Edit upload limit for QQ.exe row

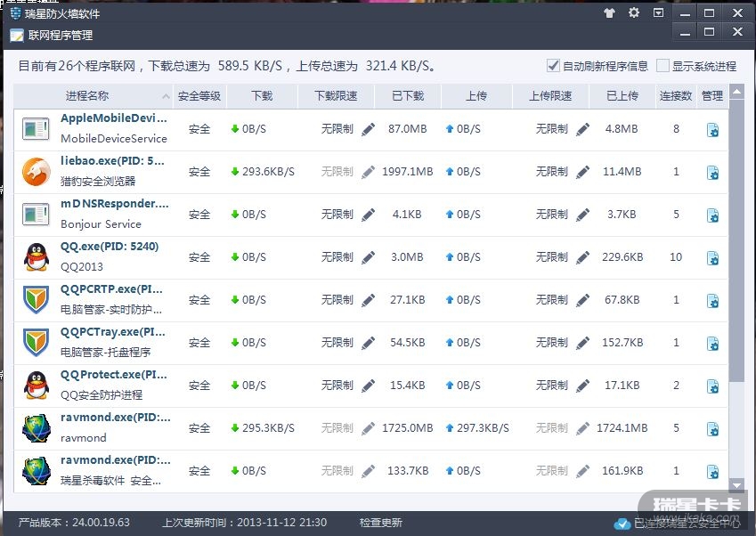(582, 257)
